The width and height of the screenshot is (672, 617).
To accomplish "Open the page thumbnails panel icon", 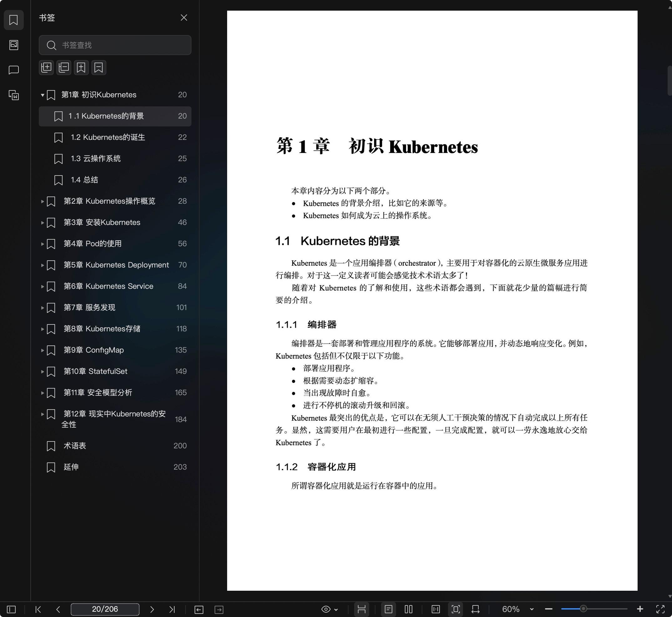I will pos(14,45).
